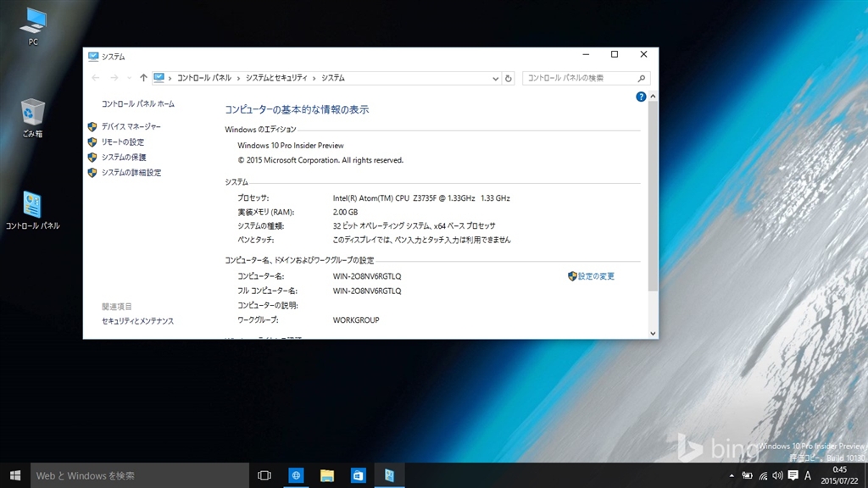Toggle the IME input mode A indicator

pos(808,475)
